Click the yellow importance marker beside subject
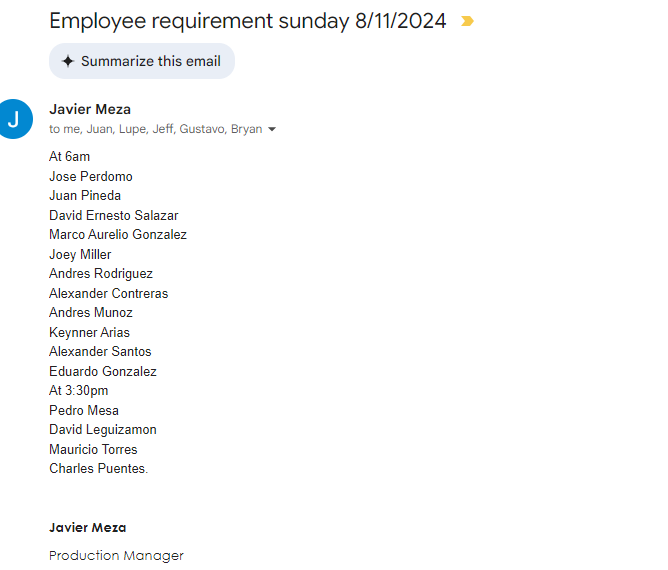The width and height of the screenshot is (668, 570). (x=467, y=21)
